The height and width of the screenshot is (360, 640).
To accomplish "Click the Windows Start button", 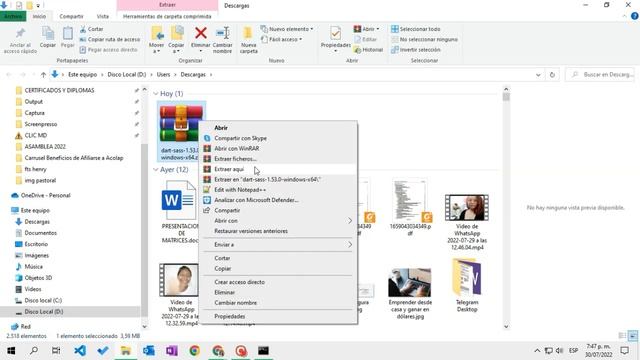I will [11, 350].
